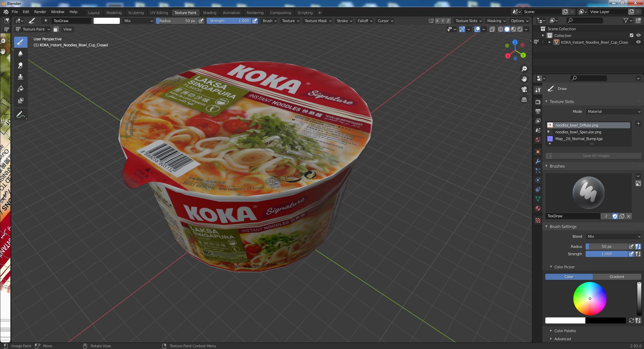The width and height of the screenshot is (644, 349).
Task: Open Stroke settings dropdown
Action: click(344, 21)
